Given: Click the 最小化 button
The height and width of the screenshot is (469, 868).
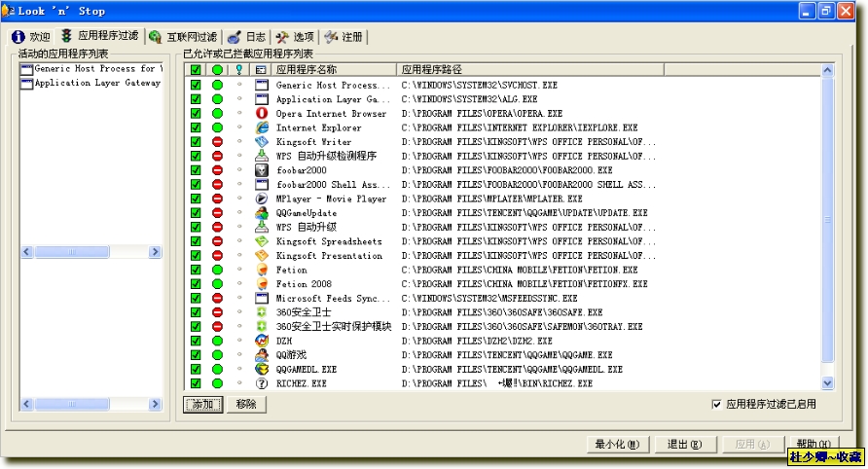Looking at the screenshot, I should (x=617, y=444).
